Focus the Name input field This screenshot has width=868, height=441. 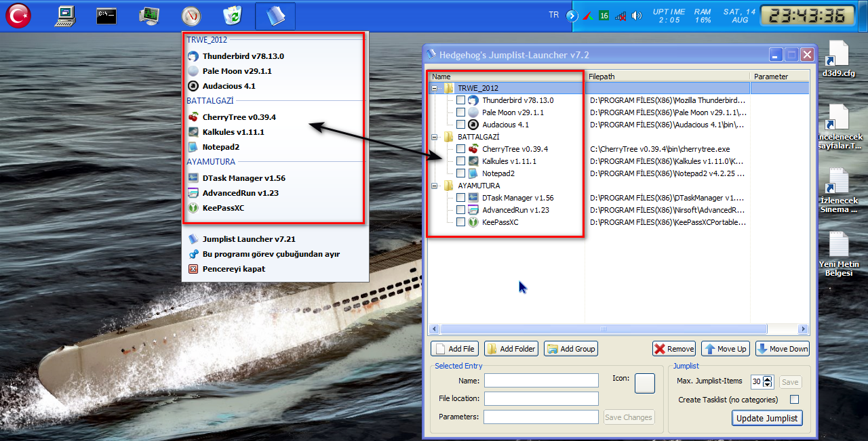pos(541,381)
